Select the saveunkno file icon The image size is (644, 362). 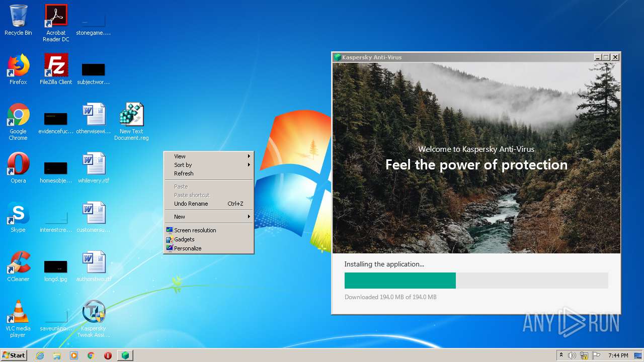[x=56, y=319]
